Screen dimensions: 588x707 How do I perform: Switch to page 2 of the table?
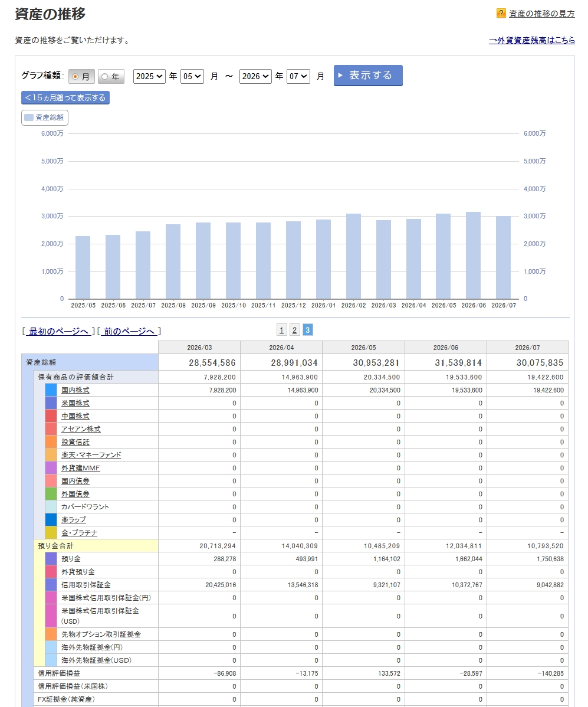click(x=295, y=330)
